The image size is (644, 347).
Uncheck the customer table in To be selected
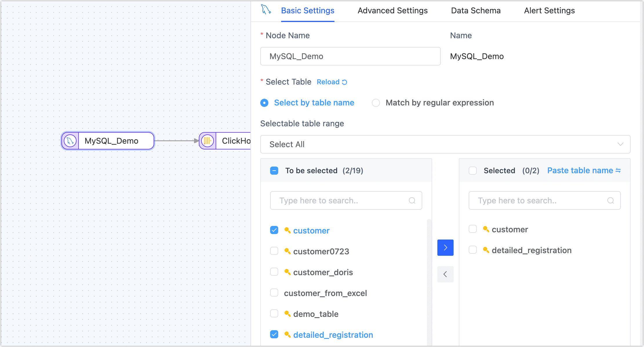pos(274,230)
